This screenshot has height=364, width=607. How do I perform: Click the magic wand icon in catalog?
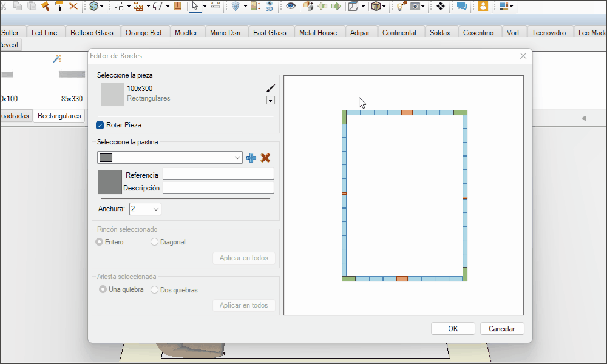57,59
